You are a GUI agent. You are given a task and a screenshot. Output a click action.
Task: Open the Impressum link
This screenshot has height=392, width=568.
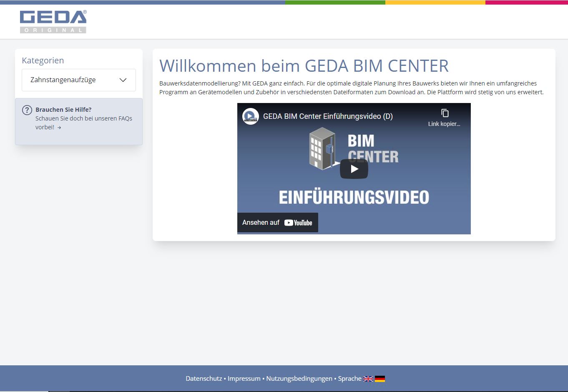244,379
